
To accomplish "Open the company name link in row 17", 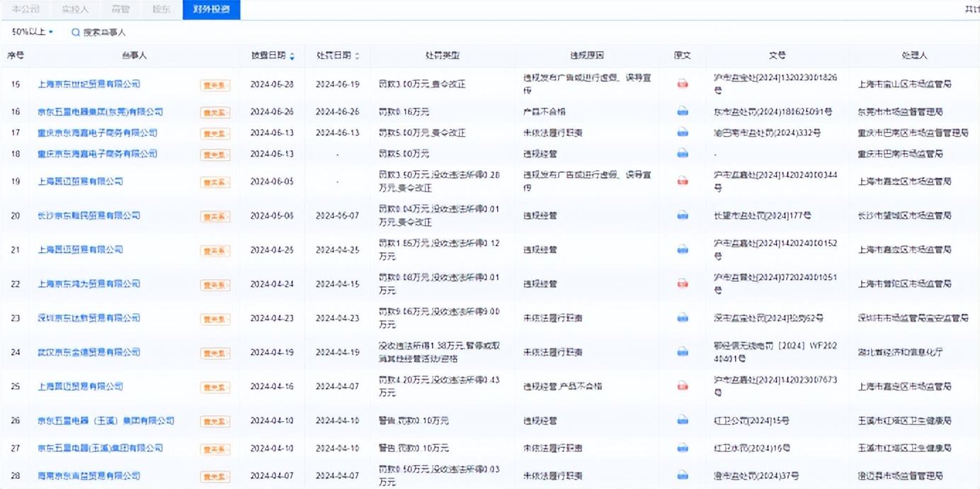I will (97, 133).
